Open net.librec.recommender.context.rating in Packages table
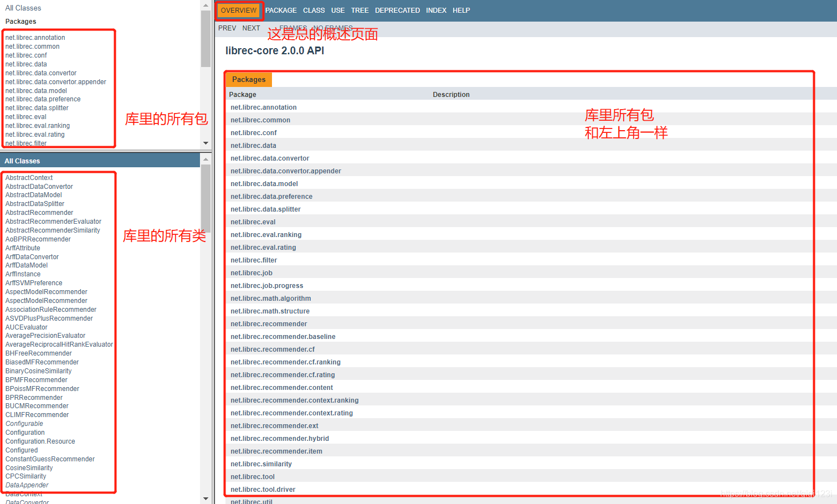 click(292, 413)
